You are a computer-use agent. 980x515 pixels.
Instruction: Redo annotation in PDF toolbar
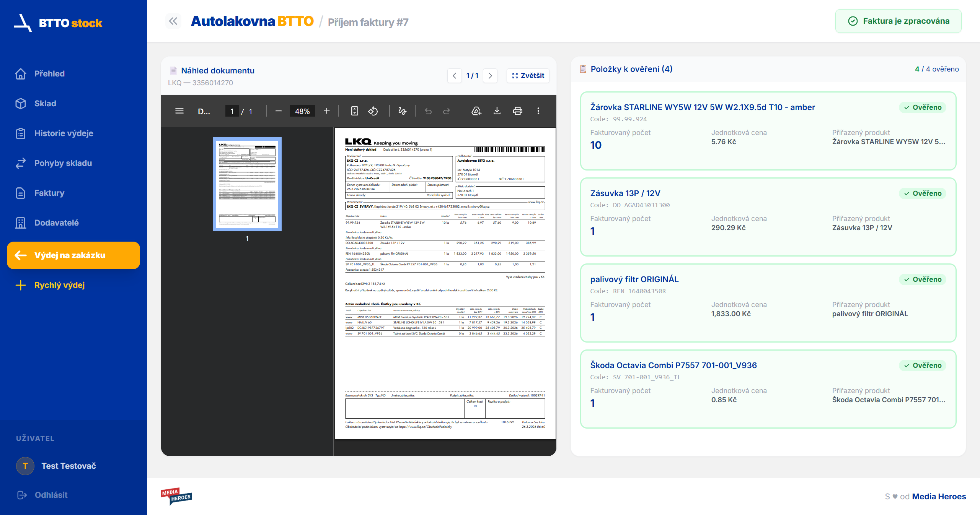pos(447,111)
